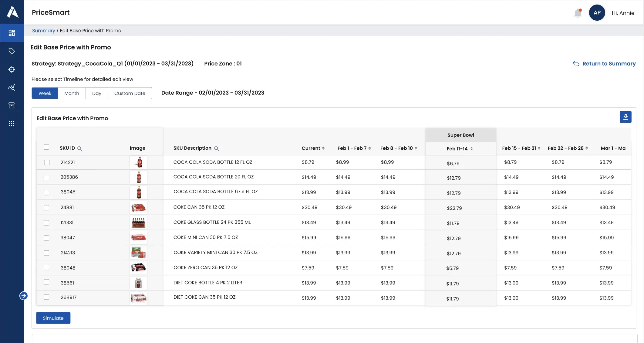Viewport: 644px width, 343px height.
Task: Click the Coke Zero Can thumbnail
Action: (x=139, y=268)
